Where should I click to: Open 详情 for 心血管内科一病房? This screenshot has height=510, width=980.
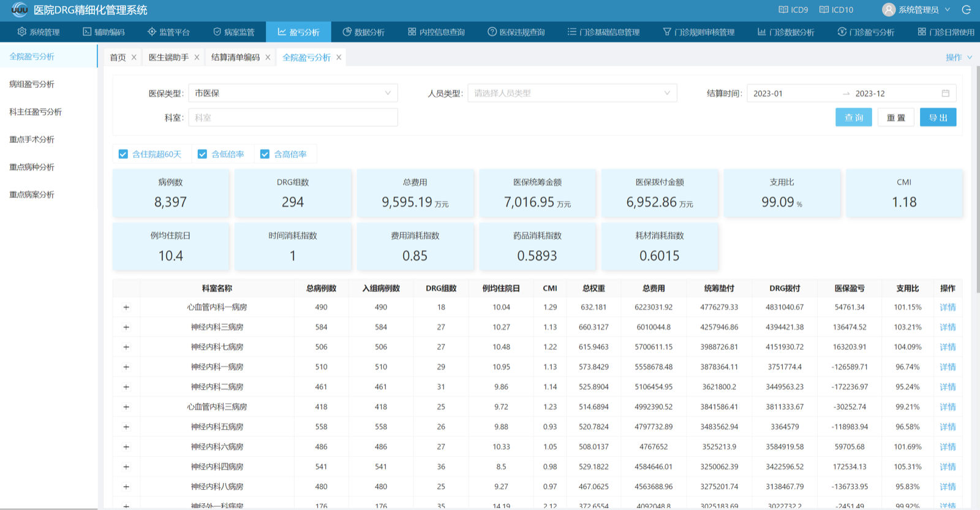948,307
